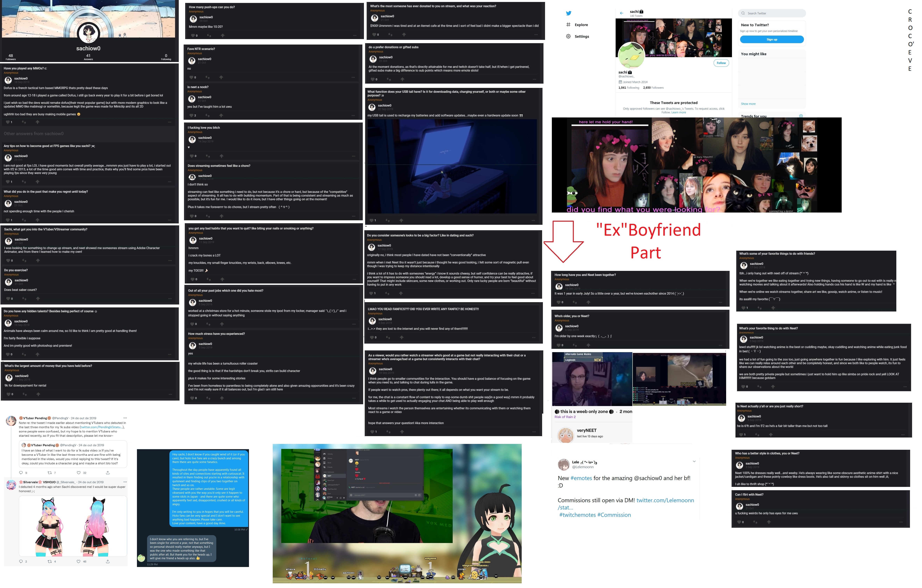
Task: Open Settings in the Twitter sidebar
Action: [577, 36]
